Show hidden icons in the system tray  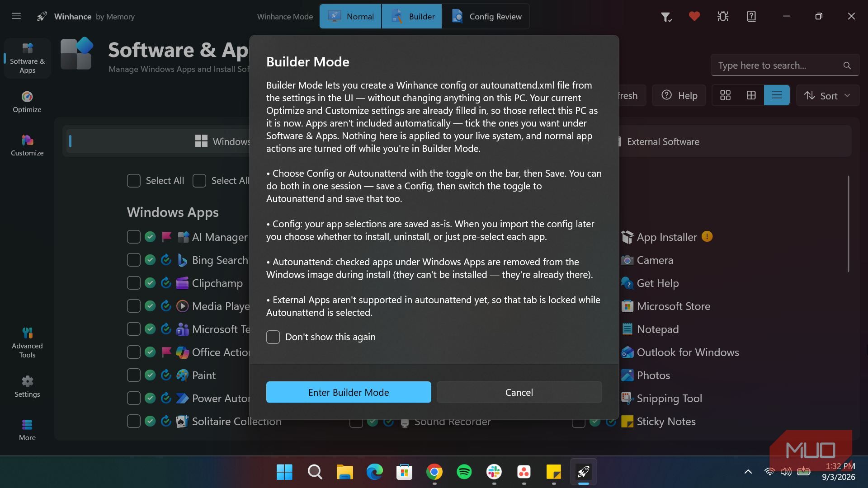point(748,472)
